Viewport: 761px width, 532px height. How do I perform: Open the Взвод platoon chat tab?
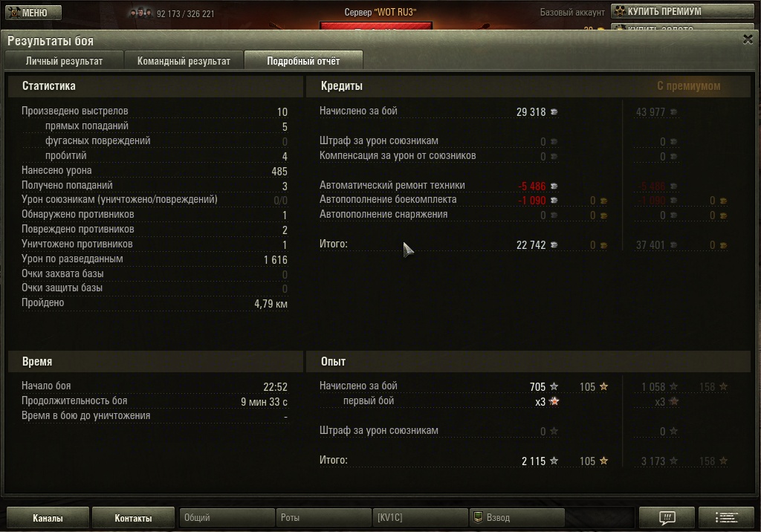pos(516,517)
